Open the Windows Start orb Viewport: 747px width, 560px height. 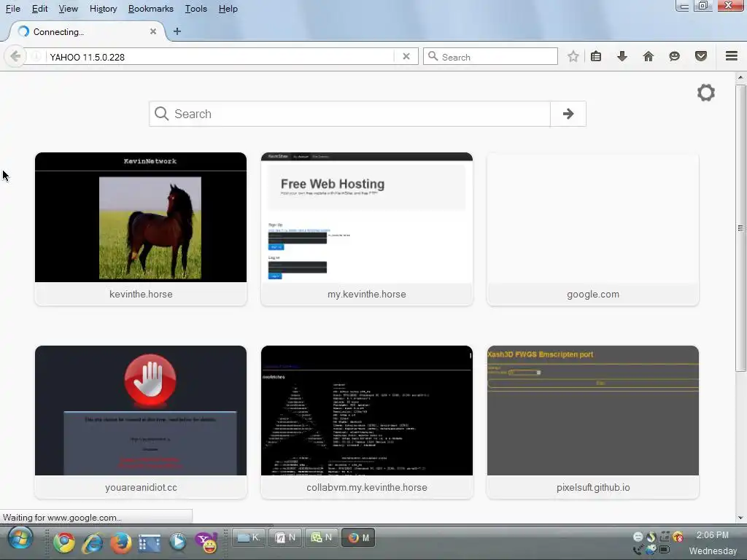(x=20, y=540)
